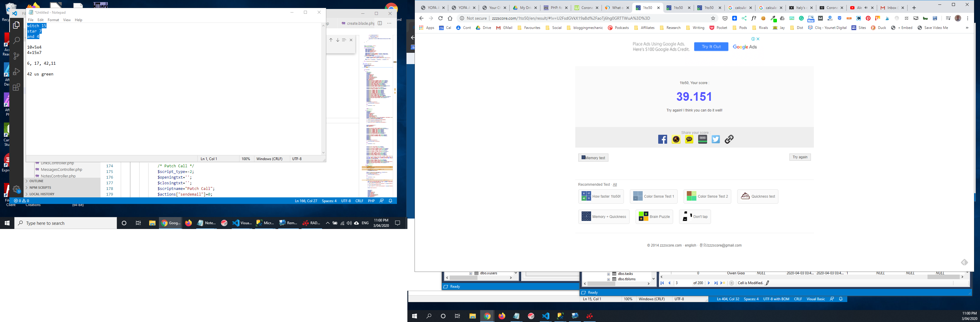Screen dimensions: 980x322
Task: Open Chrome three-dot menu
Action: (967, 18)
